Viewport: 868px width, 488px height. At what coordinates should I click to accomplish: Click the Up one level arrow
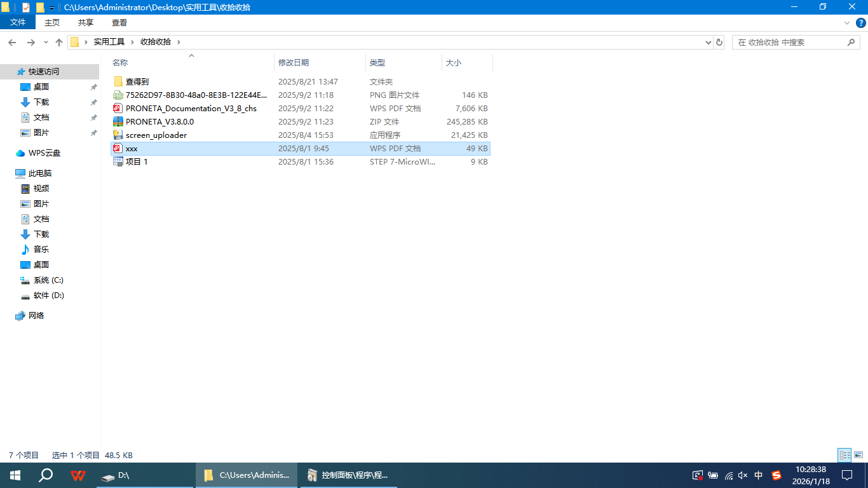(59, 42)
